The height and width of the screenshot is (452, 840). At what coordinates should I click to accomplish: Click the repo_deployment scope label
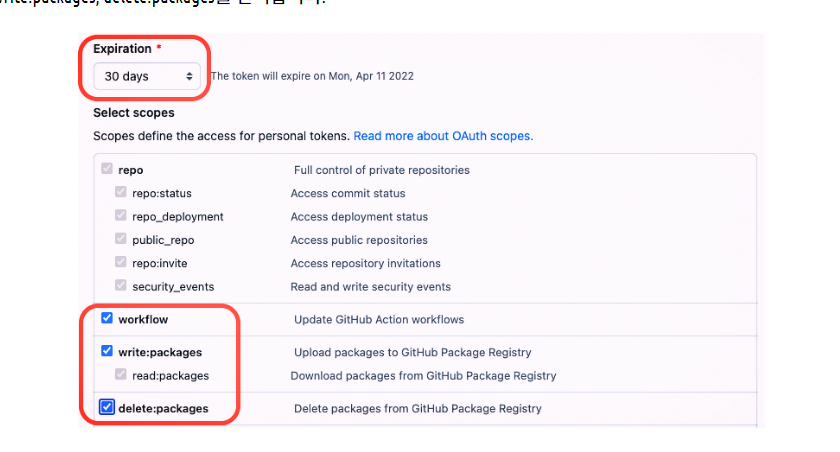178,217
